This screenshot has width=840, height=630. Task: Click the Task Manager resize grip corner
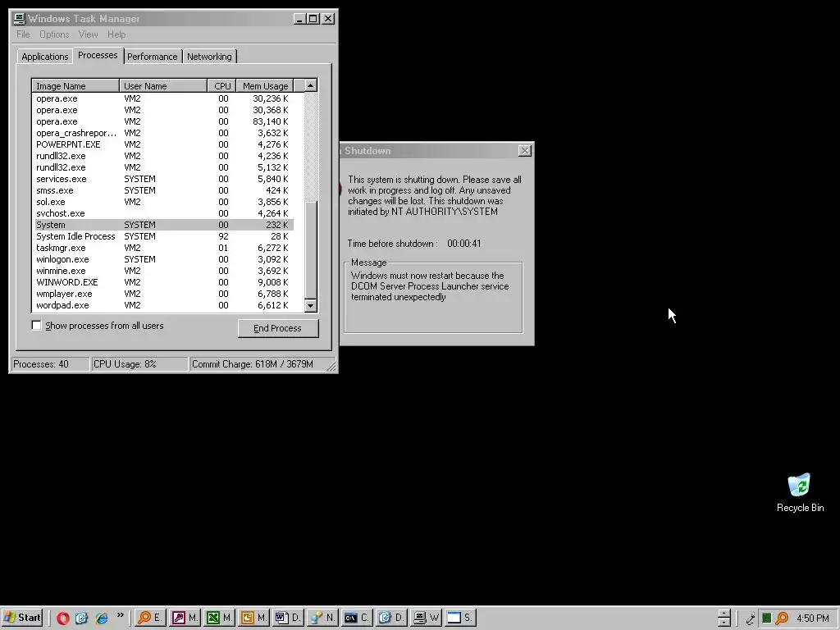click(331, 367)
